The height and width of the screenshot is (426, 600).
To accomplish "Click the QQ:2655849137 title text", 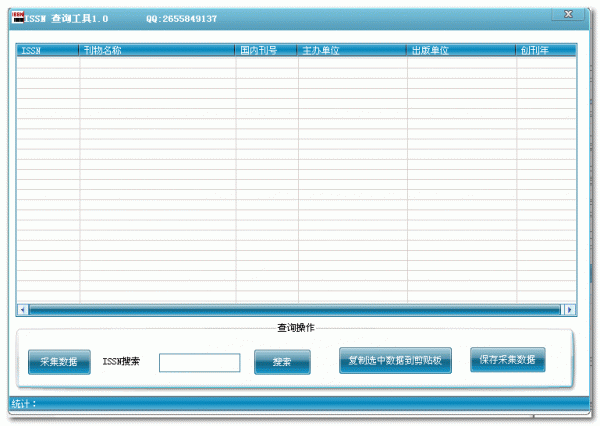I will [x=181, y=19].
